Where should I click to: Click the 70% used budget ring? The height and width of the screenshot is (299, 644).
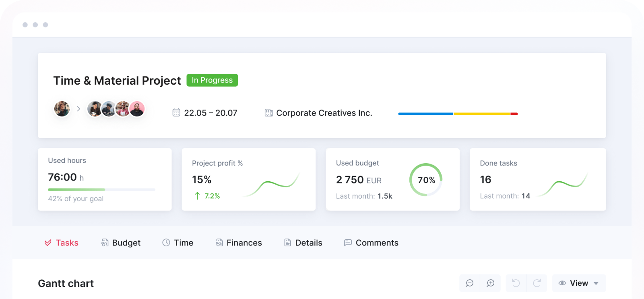[426, 180]
